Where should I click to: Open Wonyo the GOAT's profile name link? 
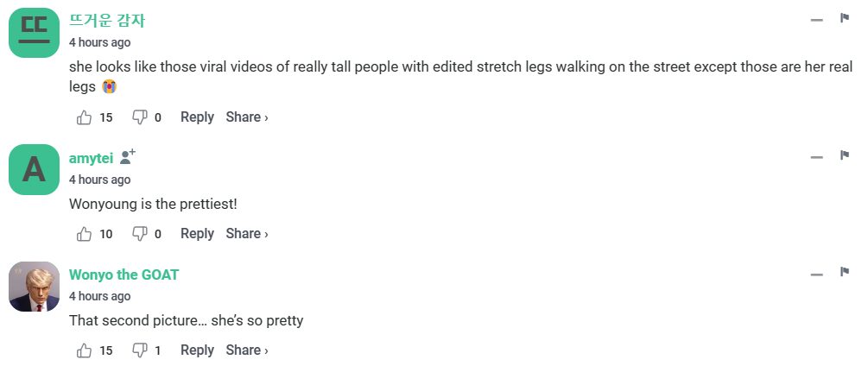click(x=124, y=274)
